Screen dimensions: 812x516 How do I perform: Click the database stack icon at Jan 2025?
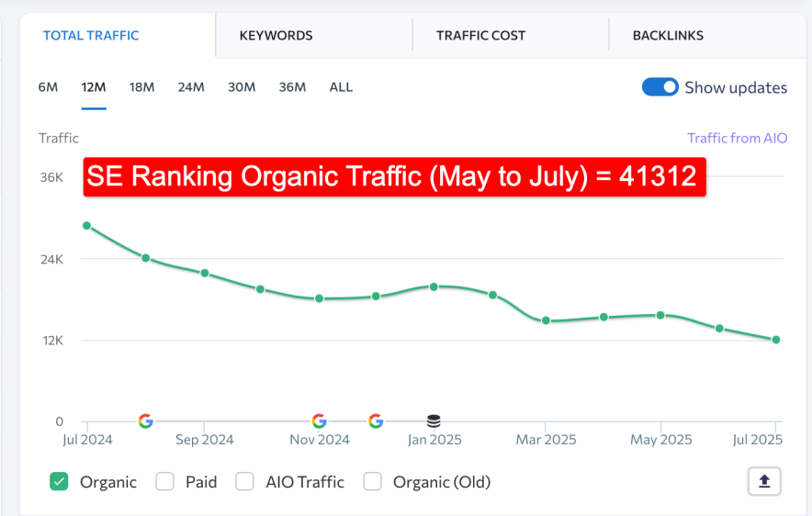[x=434, y=421]
